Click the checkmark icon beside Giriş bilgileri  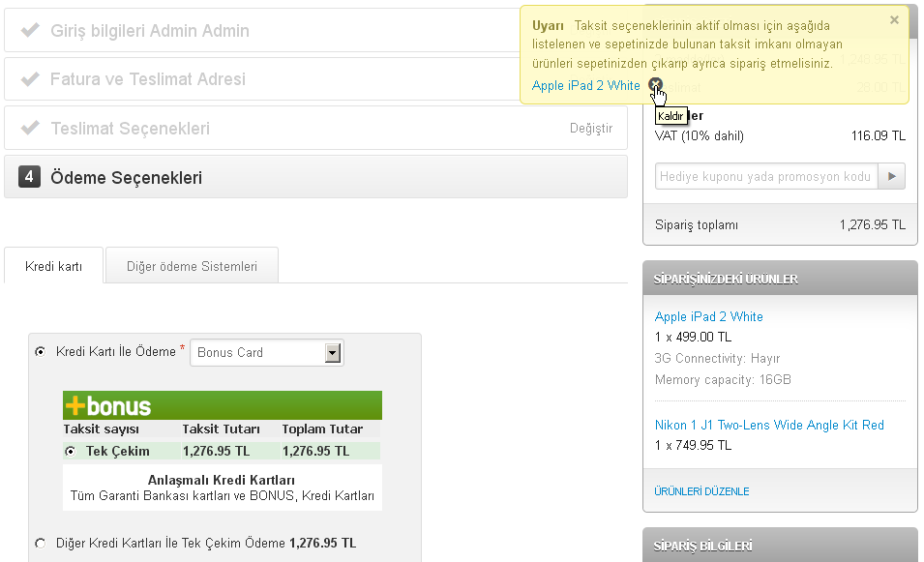(30, 31)
